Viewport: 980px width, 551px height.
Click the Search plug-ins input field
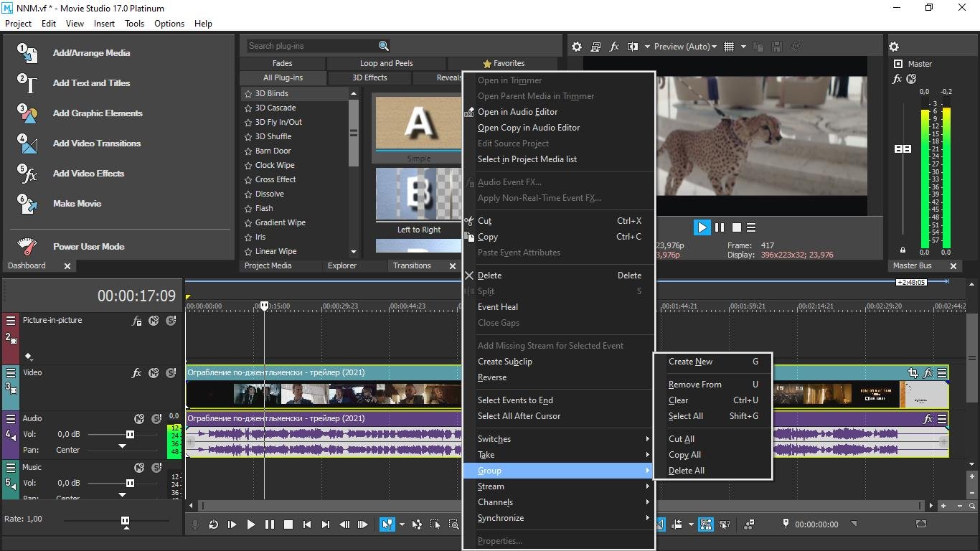(310, 46)
